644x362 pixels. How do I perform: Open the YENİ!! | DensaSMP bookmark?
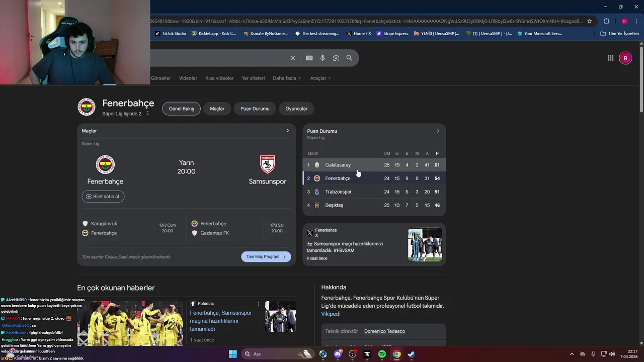(x=436, y=34)
